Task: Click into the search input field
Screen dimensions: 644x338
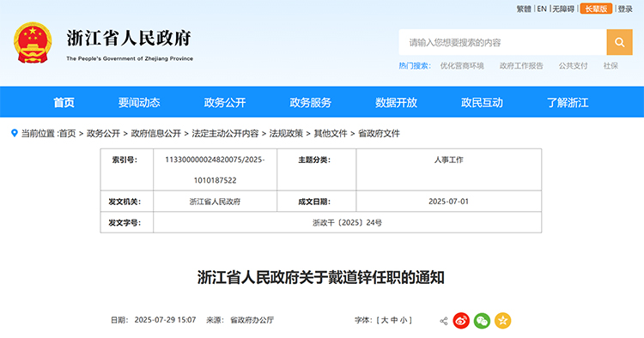Action: [502, 42]
